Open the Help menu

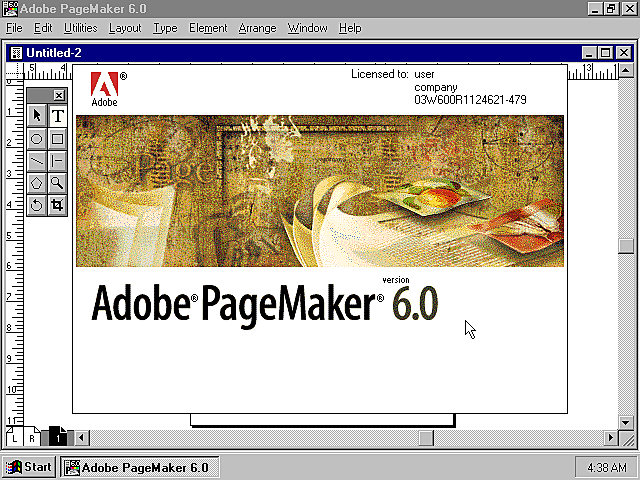coord(350,28)
